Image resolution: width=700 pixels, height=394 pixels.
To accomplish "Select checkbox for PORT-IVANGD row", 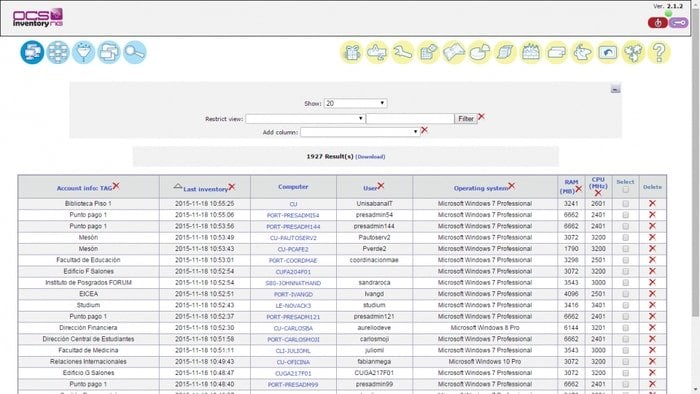I will 625,294.
